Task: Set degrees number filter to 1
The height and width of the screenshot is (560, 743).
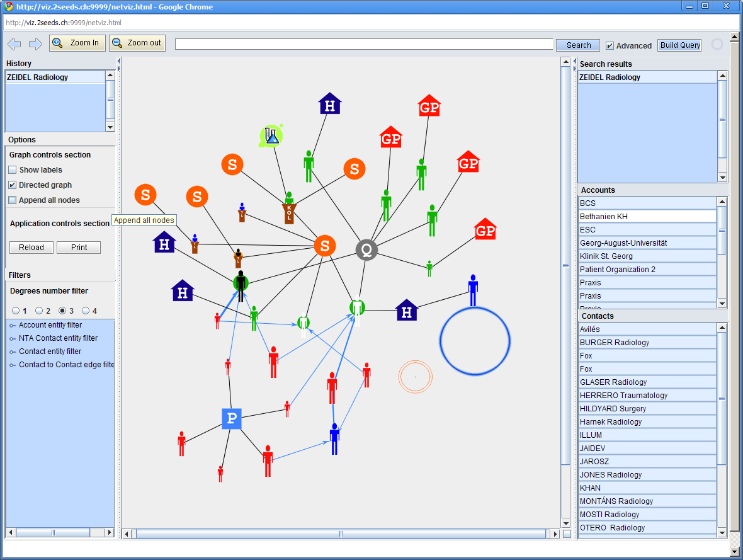Action: [16, 311]
